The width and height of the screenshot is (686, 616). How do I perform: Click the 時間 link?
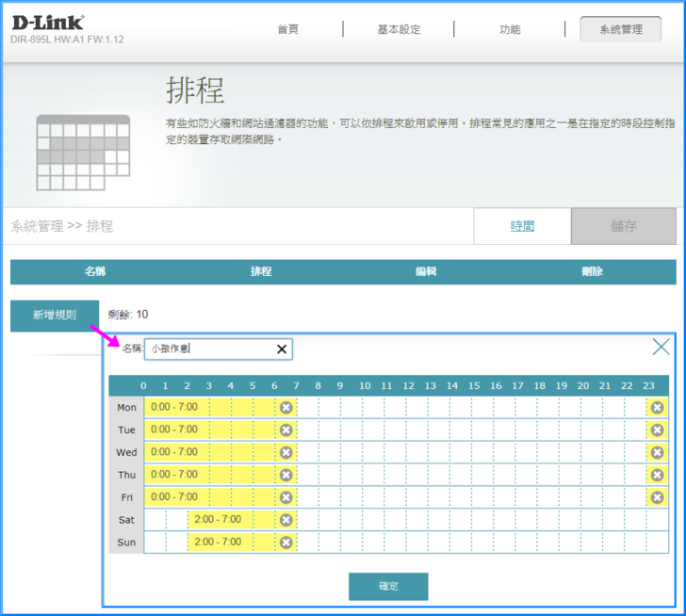coord(522,226)
